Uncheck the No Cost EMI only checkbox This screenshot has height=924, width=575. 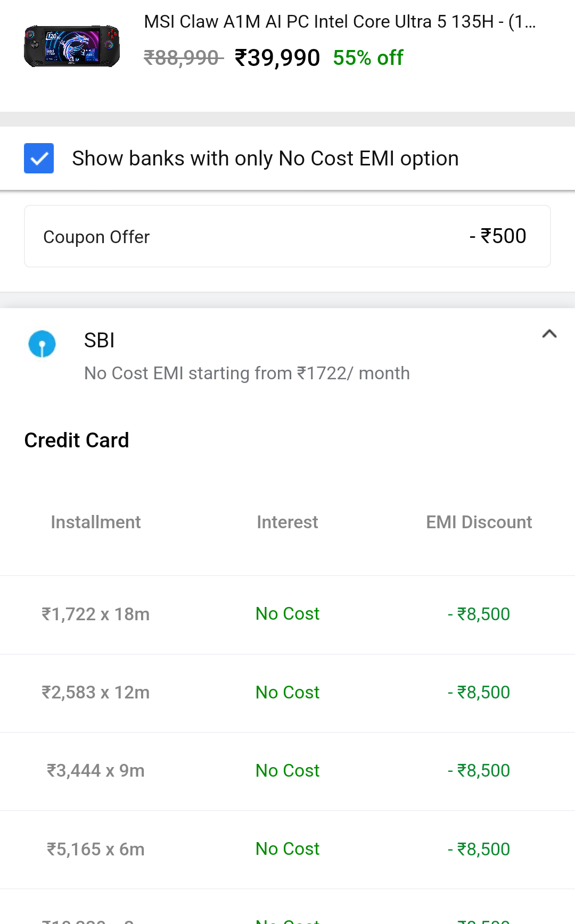coord(39,159)
